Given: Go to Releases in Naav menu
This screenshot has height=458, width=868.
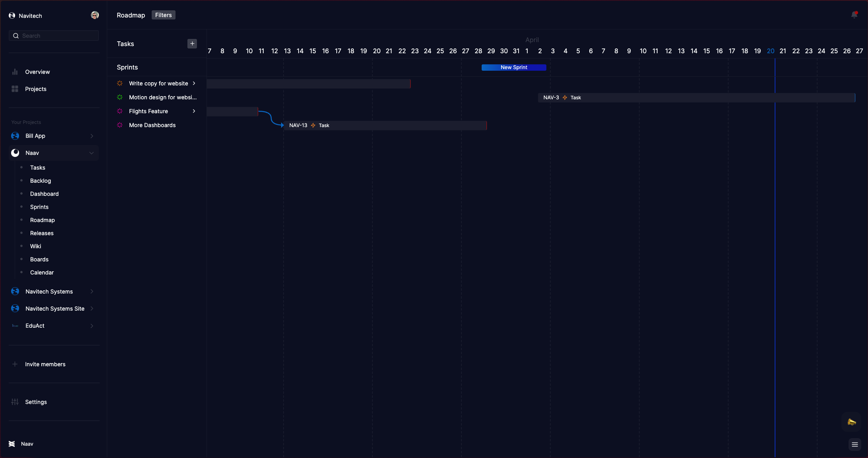Looking at the screenshot, I should coord(42,233).
